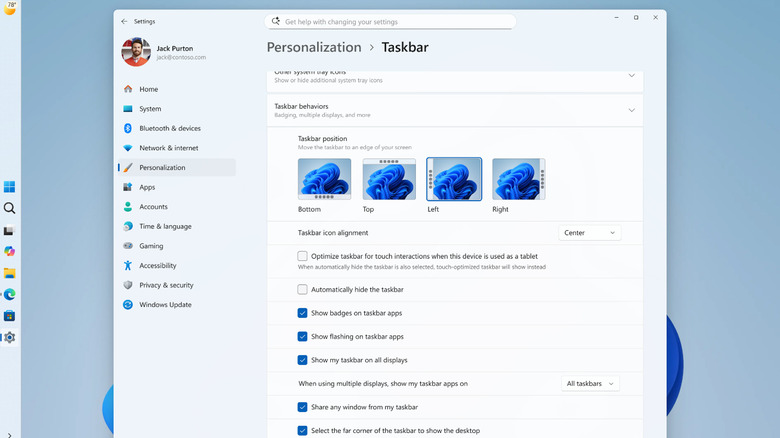The height and width of the screenshot is (438, 780).
Task: Click the Settings gear in the left taskbar
Action: pos(9,337)
